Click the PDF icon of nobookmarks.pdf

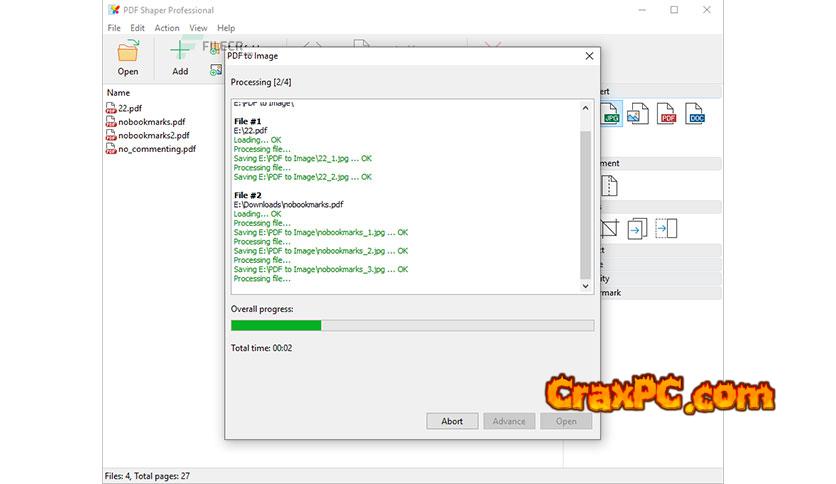[x=111, y=122]
